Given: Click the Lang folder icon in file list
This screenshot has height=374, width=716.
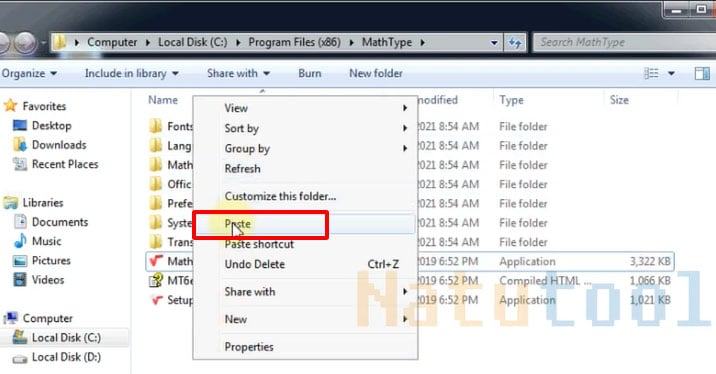Looking at the screenshot, I should coord(156,146).
